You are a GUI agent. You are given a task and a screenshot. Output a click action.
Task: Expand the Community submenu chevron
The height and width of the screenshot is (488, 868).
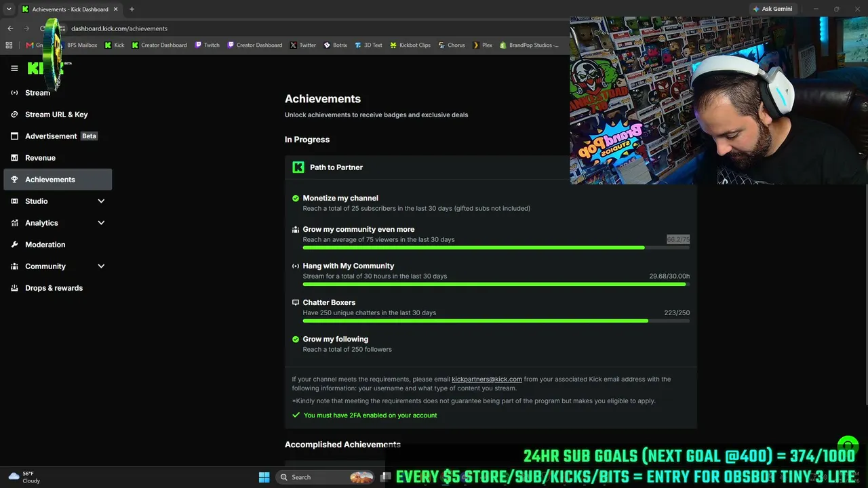[101, 266]
